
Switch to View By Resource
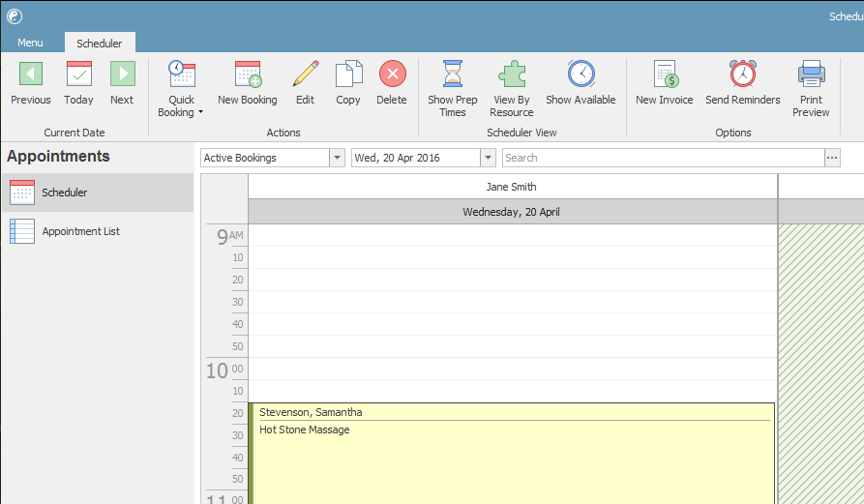[512, 89]
